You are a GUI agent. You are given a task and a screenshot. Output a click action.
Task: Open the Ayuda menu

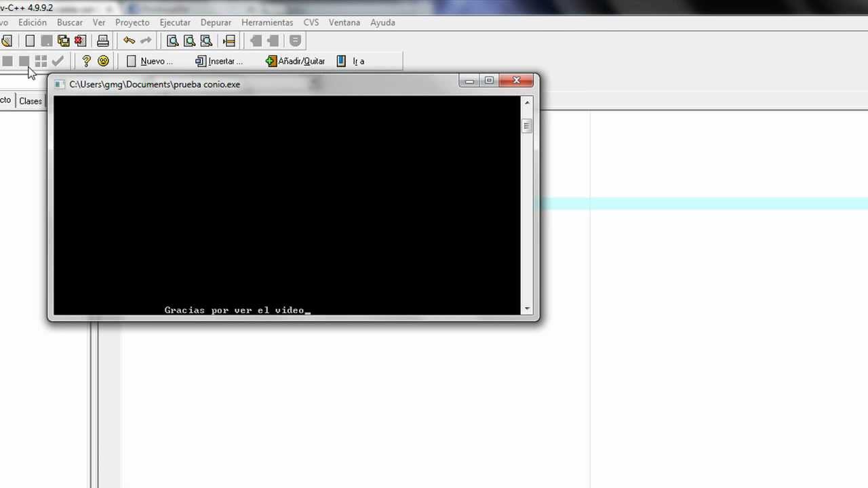click(382, 22)
